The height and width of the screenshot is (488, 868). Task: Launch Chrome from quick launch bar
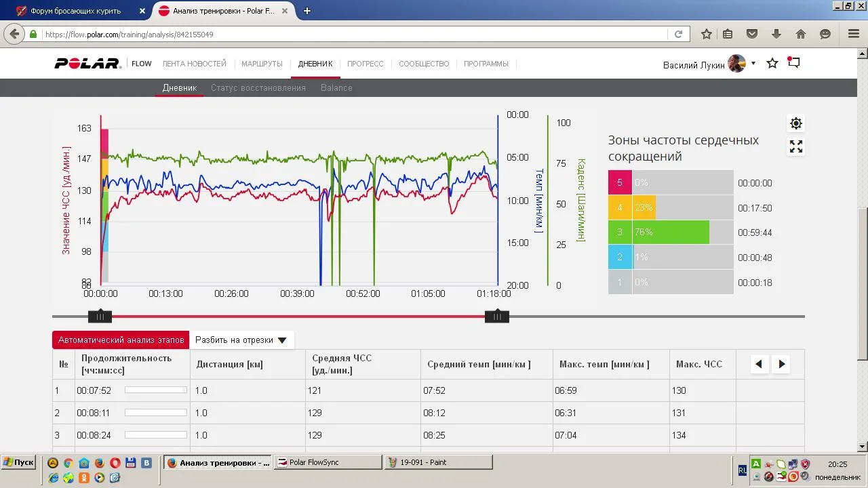(68, 463)
